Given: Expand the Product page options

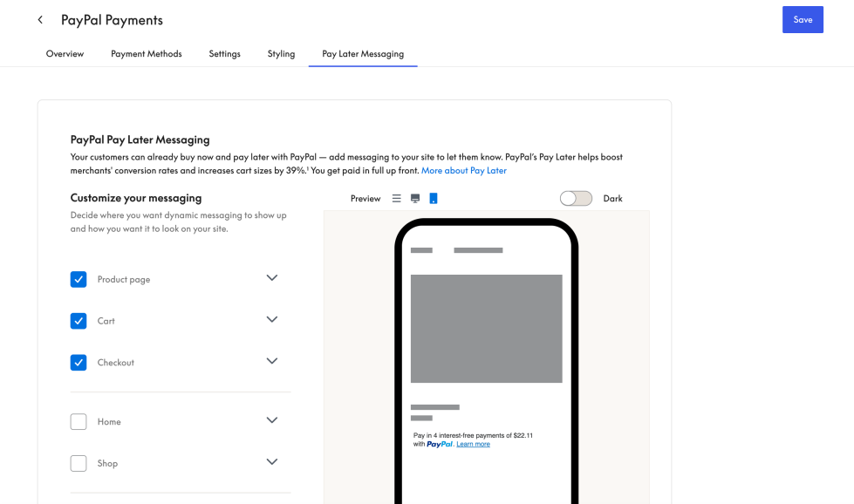Looking at the screenshot, I should tap(272, 278).
